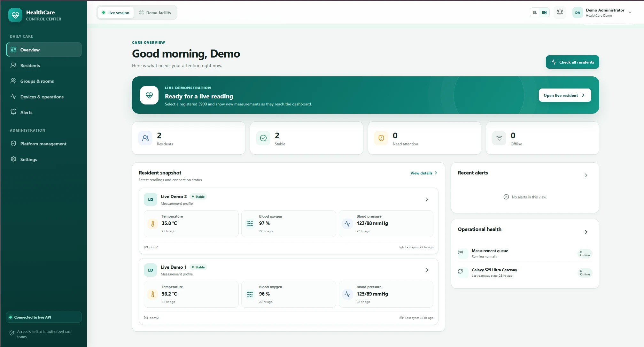The image size is (644, 347).
Task: Click Live Demo 2 temperature thermometer icon
Action: click(x=153, y=224)
